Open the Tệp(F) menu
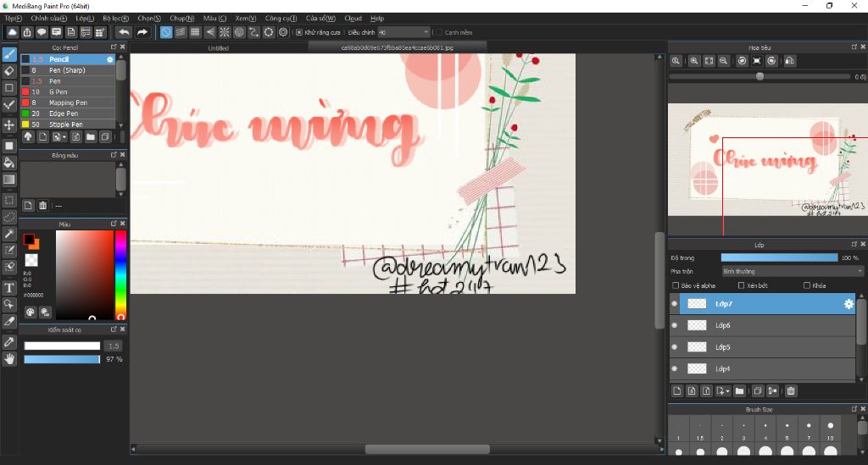This screenshot has height=465, width=868. point(14,19)
